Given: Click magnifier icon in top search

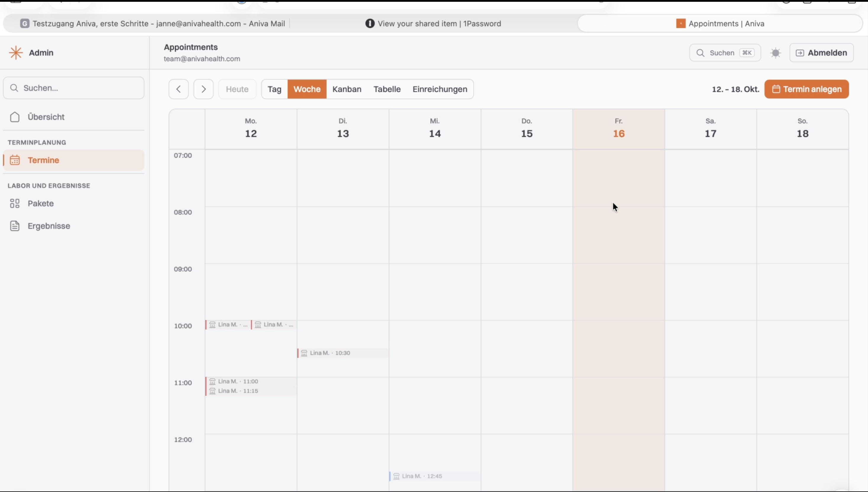Looking at the screenshot, I should (x=701, y=53).
